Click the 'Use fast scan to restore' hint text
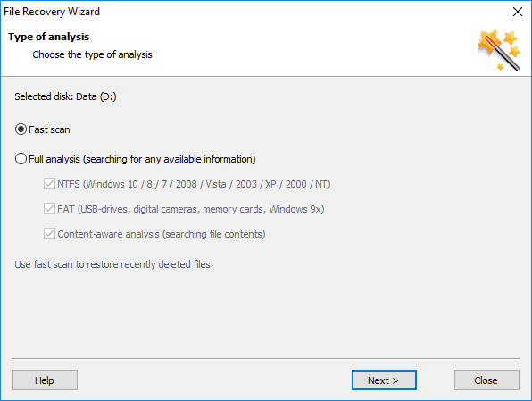The image size is (532, 401). coord(114,264)
